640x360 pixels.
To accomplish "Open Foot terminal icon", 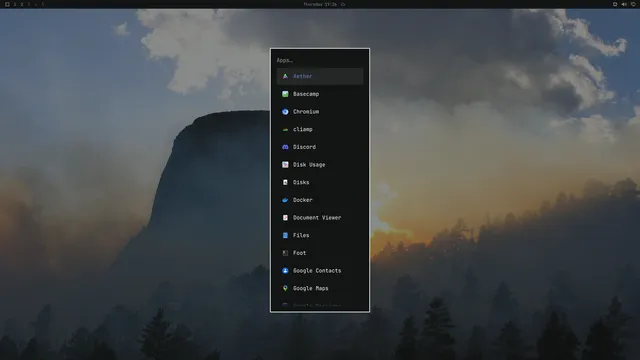I will coord(285,253).
